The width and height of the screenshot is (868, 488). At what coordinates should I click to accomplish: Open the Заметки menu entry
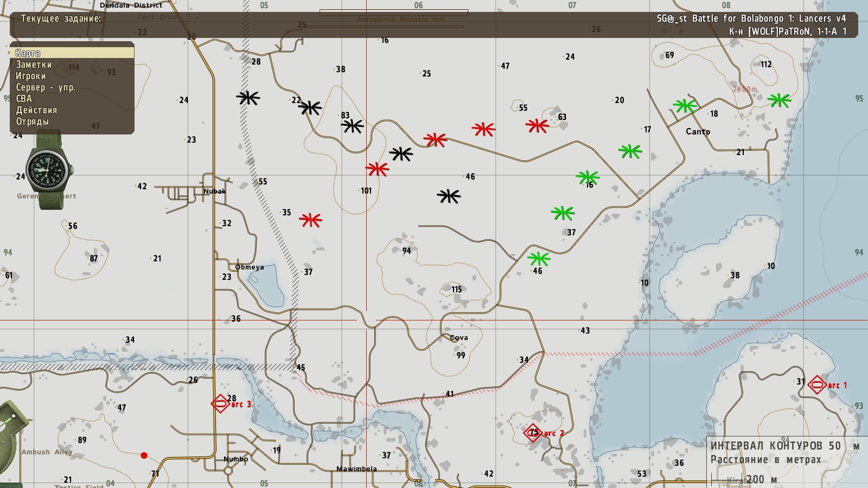(x=34, y=65)
